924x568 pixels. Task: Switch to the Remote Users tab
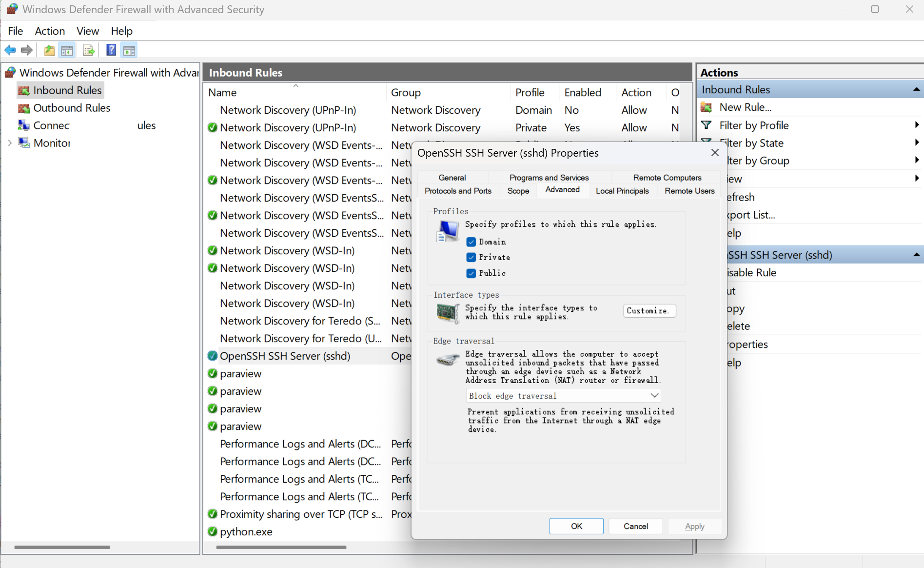click(x=689, y=191)
